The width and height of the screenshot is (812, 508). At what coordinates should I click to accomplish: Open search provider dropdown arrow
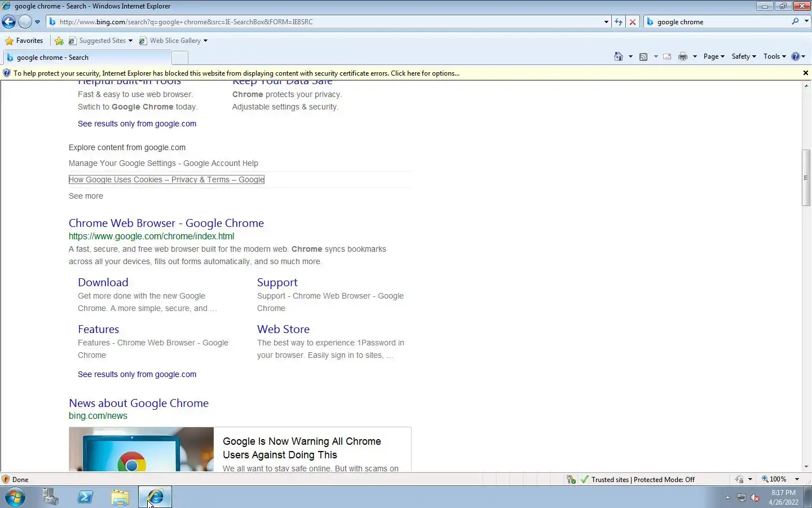pyautogui.click(x=806, y=21)
